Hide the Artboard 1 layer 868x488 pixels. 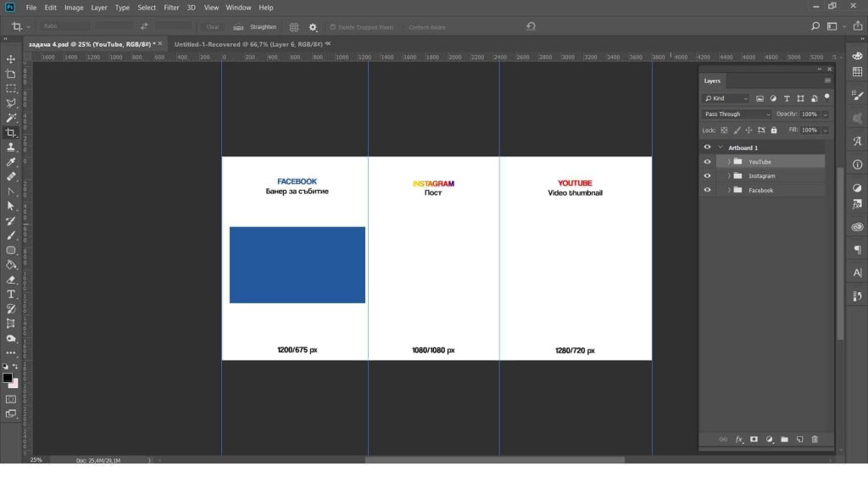pyautogui.click(x=707, y=147)
